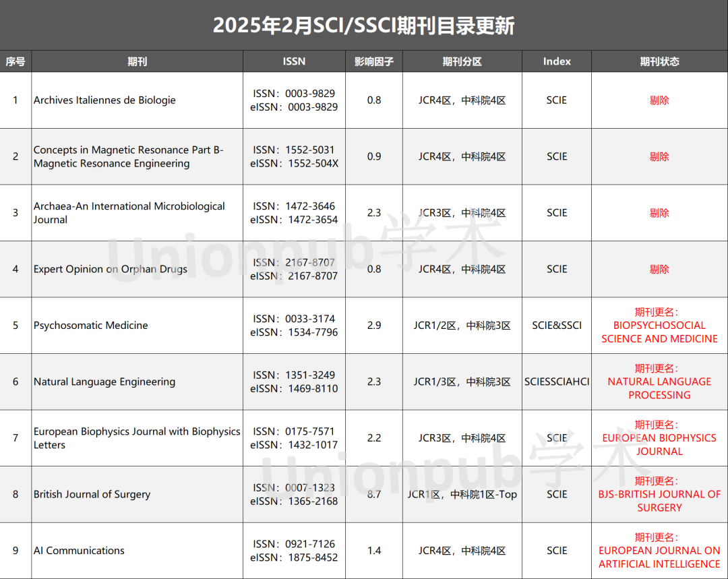
Task: Click impact factor '8.7' for British Journal of Surgery
Action: coord(373,495)
